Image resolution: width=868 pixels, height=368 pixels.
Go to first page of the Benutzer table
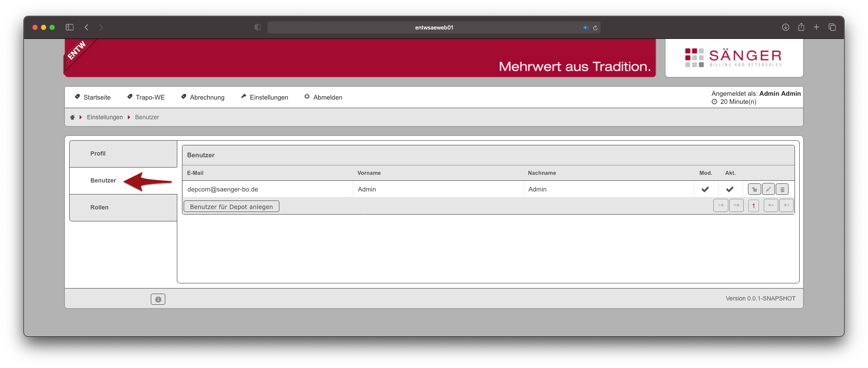[721, 206]
